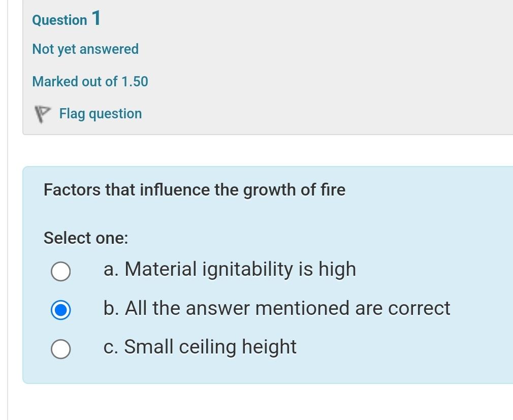Click the question text about fire growth
513x420 pixels.
[x=194, y=189]
